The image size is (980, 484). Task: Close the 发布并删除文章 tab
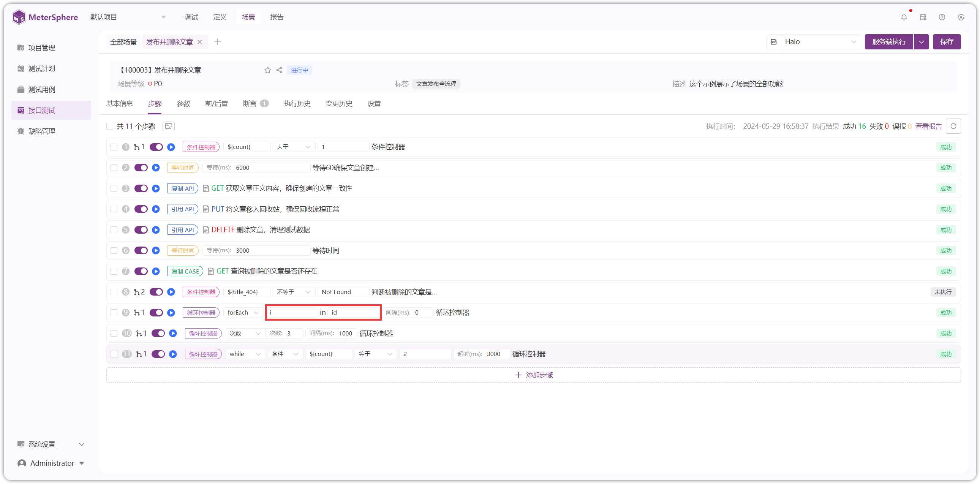(x=200, y=42)
